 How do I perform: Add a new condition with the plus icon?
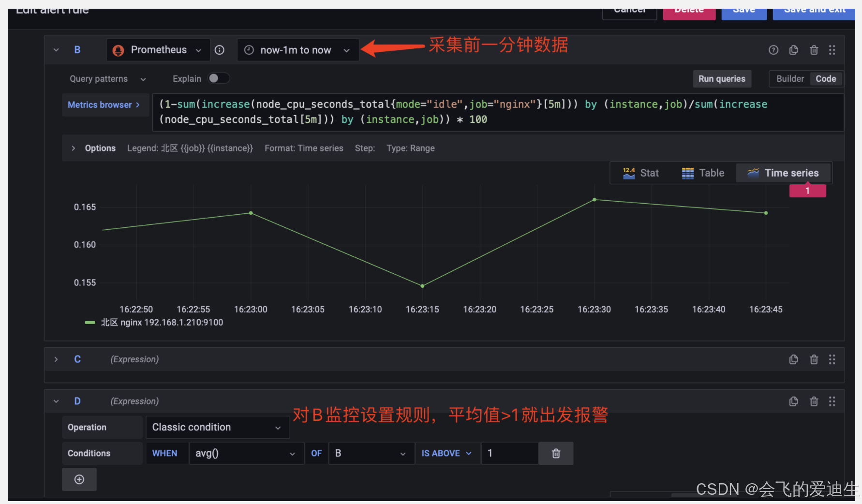pos(79,479)
